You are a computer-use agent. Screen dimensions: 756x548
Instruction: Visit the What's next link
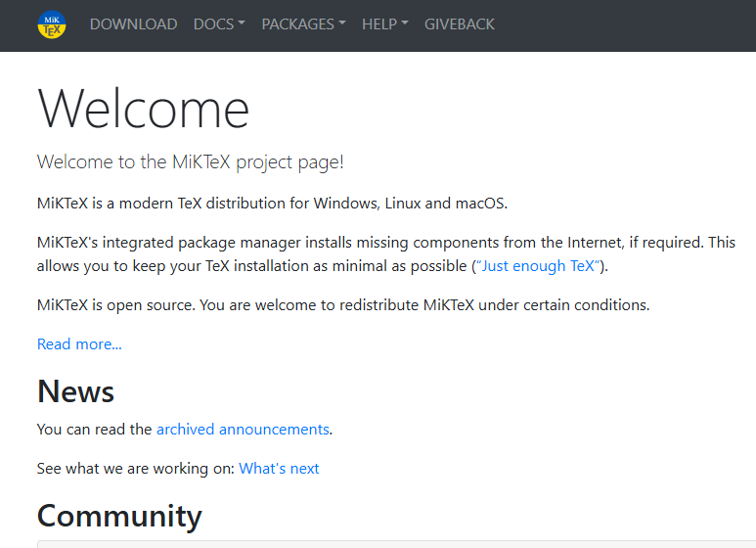pos(279,469)
